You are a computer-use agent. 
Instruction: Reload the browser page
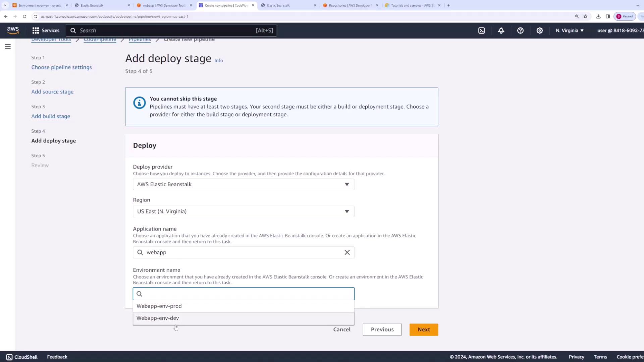click(x=24, y=16)
